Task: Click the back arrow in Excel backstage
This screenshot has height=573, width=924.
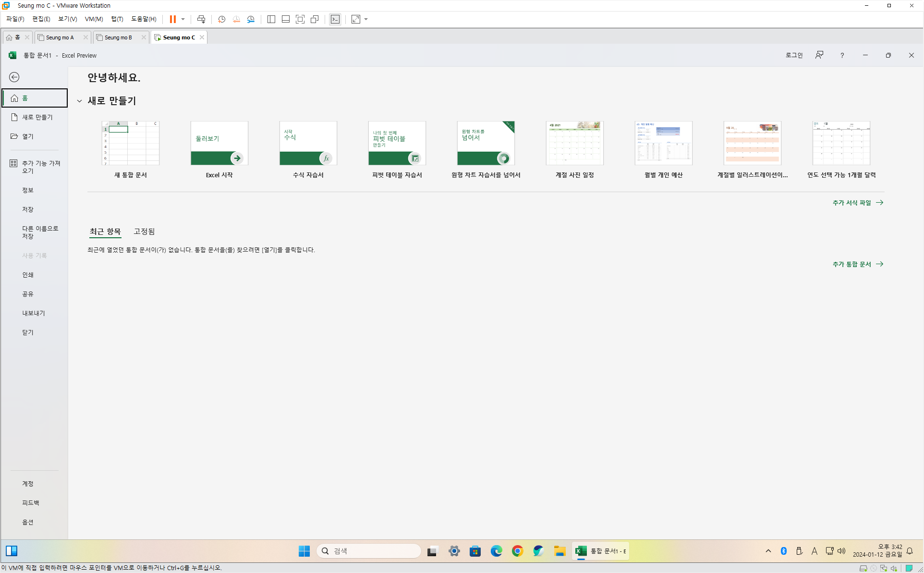Action: pyautogui.click(x=14, y=77)
